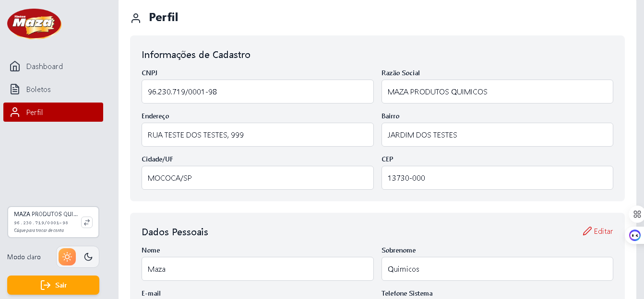This screenshot has height=299, width=644.
Task: Click the Dashboard house icon
Action: 15,66
